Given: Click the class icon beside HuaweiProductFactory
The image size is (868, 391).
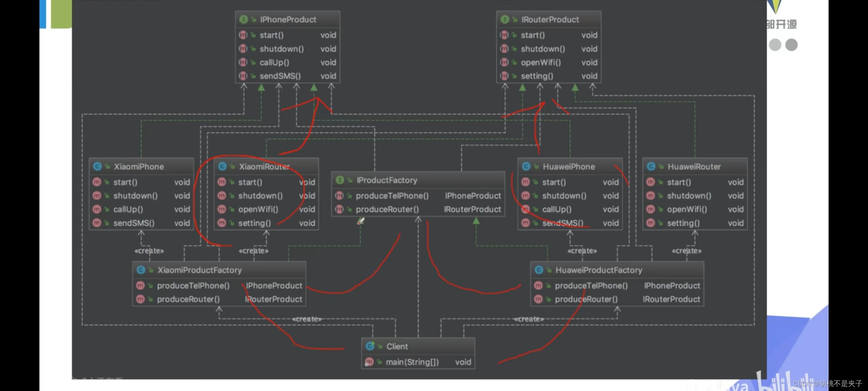Looking at the screenshot, I should [x=539, y=270].
